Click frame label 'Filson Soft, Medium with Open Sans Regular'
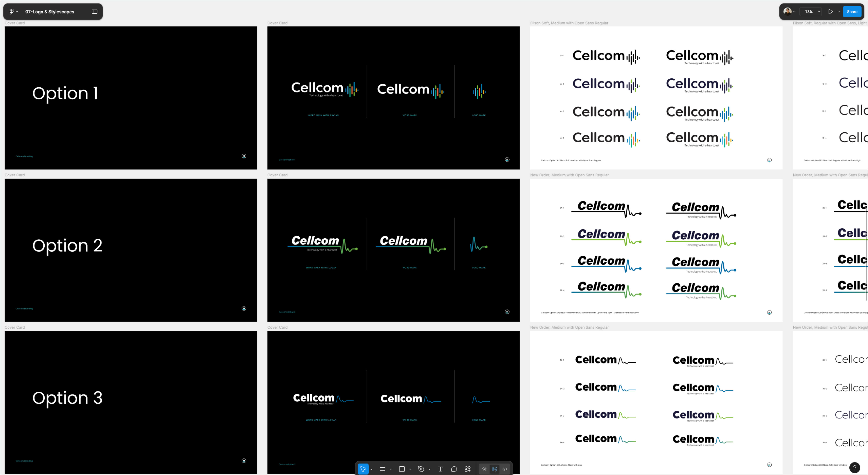Image resolution: width=868 pixels, height=475 pixels. click(x=569, y=23)
